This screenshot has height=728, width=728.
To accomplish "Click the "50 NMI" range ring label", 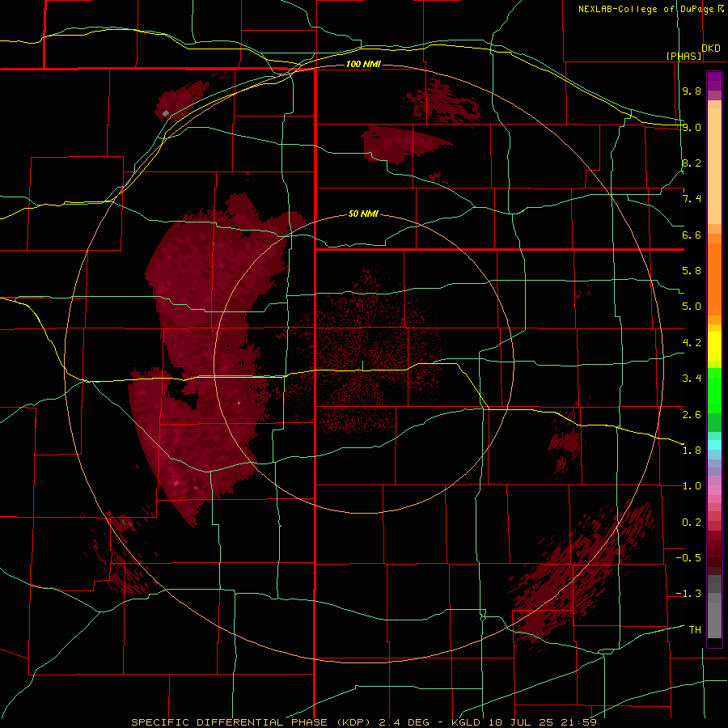I will pyautogui.click(x=363, y=214).
